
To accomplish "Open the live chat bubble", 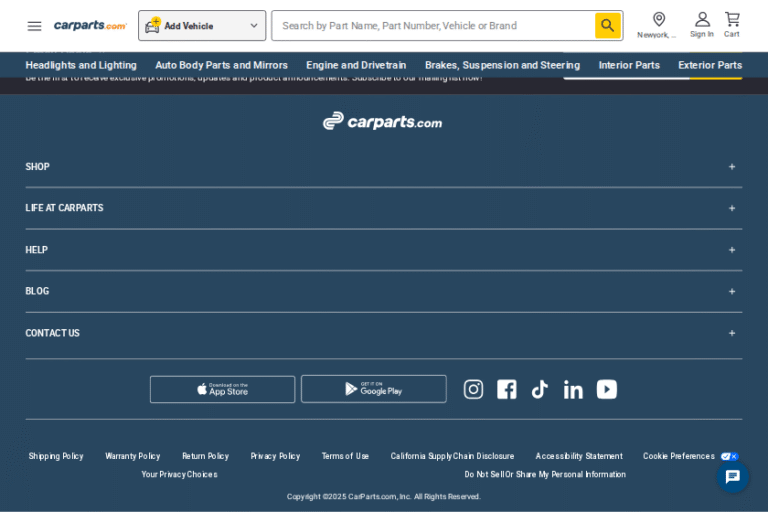I will 732,476.
